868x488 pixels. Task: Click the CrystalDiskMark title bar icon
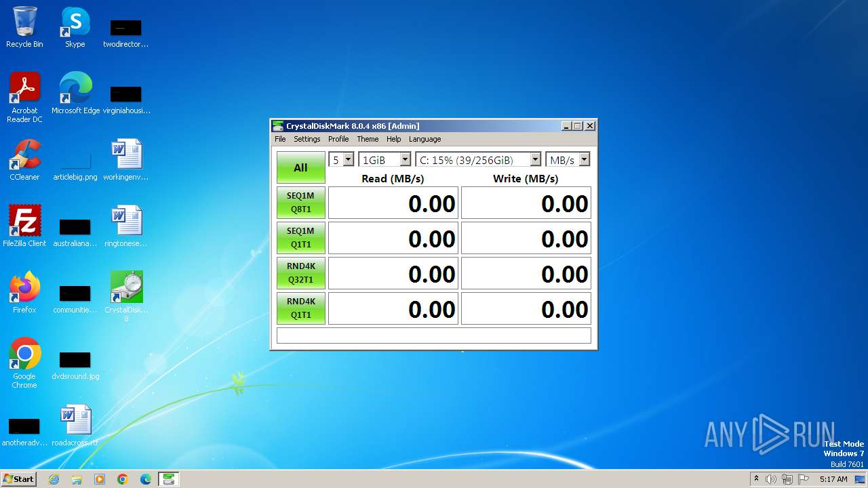278,126
